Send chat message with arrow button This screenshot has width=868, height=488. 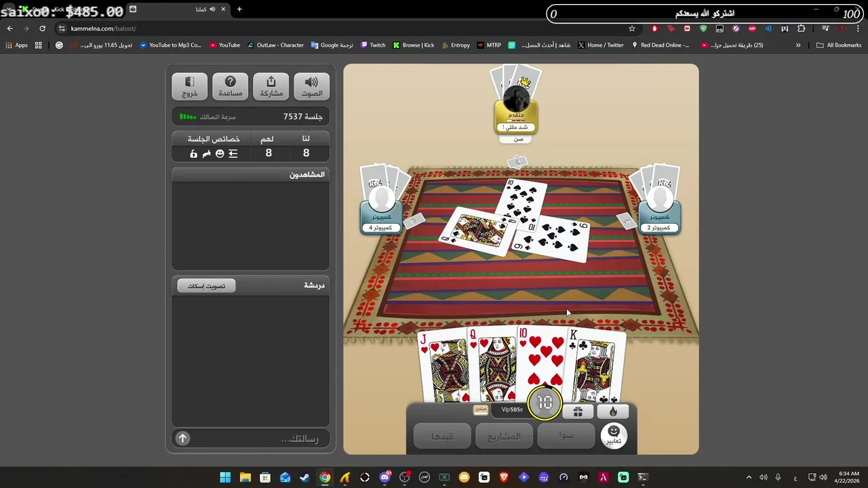182,439
